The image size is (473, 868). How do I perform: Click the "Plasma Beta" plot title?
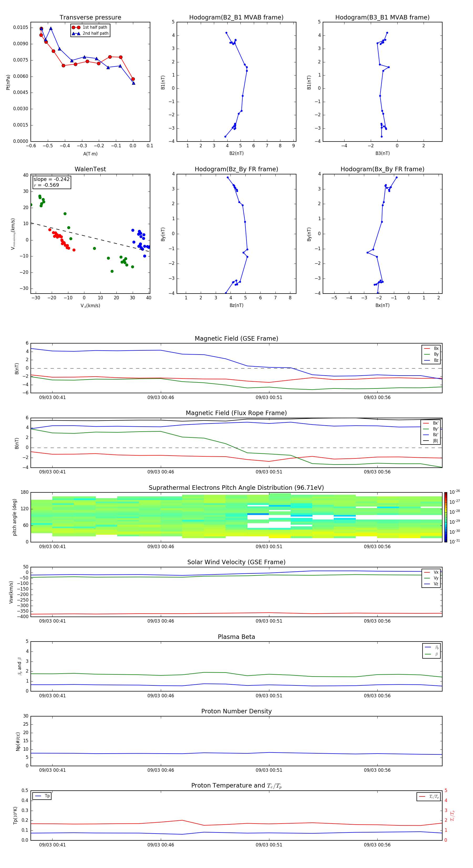coord(236,637)
